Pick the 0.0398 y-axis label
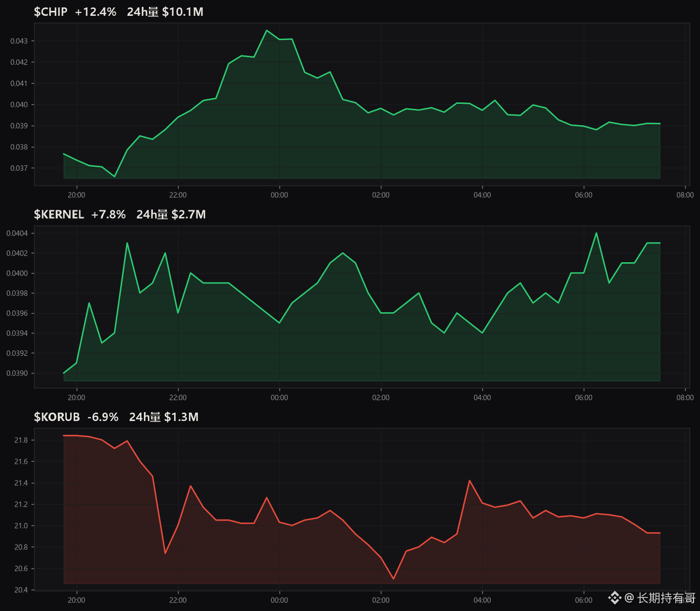This screenshot has width=700, height=611. (x=17, y=293)
